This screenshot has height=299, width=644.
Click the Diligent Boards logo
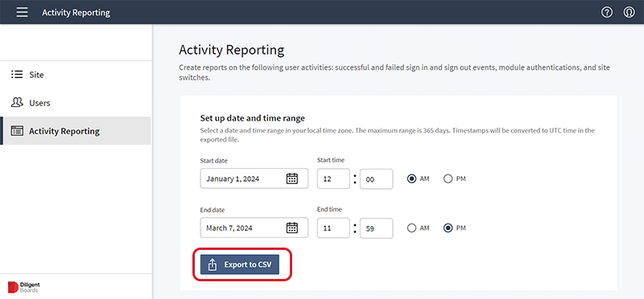click(24, 287)
